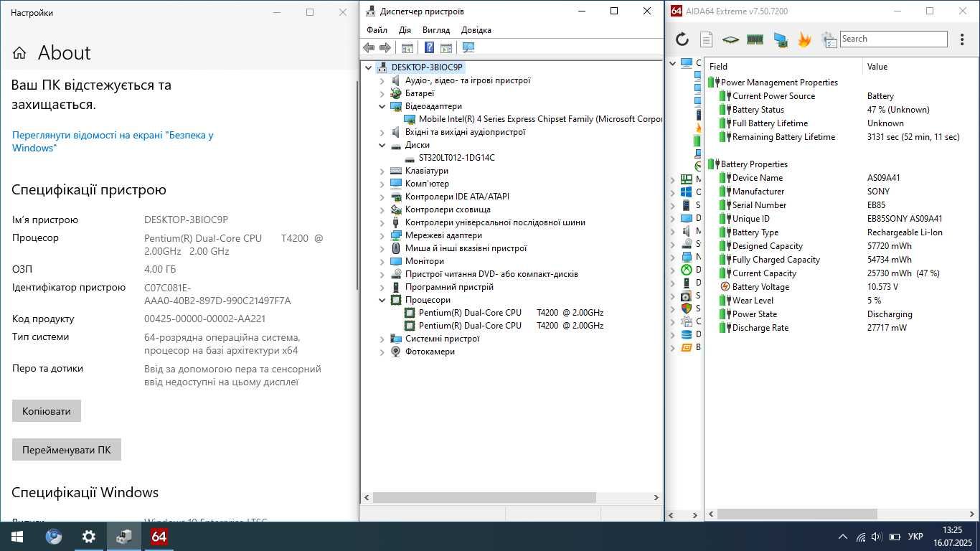Click the AIDA64 horizontal scrollbar thumb
The height and width of the screenshot is (551, 980).
tap(797, 514)
